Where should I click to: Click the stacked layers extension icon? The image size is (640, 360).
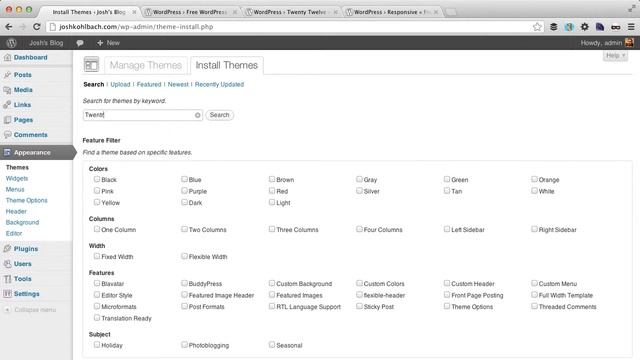coord(553,27)
